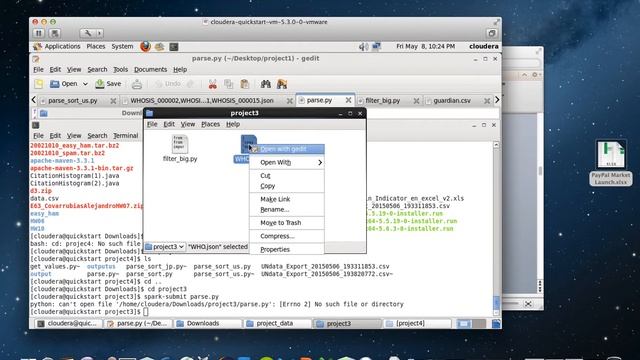Click the gedit Open button

[64, 84]
